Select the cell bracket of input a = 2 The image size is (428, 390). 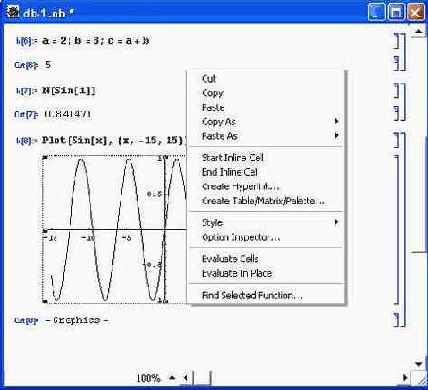tap(397, 41)
